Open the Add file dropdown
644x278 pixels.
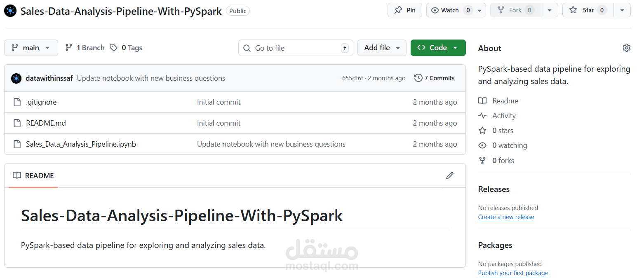tap(382, 47)
